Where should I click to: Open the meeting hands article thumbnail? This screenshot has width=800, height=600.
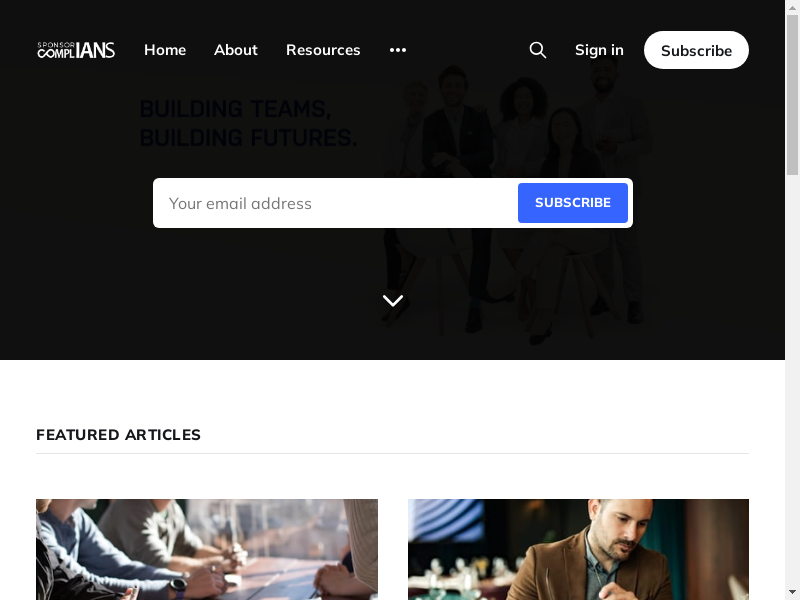click(x=207, y=549)
